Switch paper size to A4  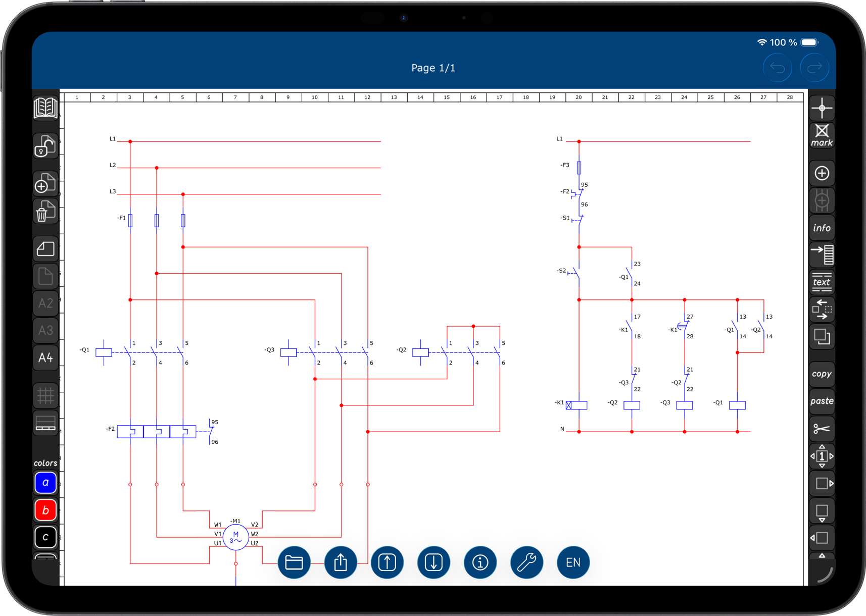pyautogui.click(x=45, y=357)
